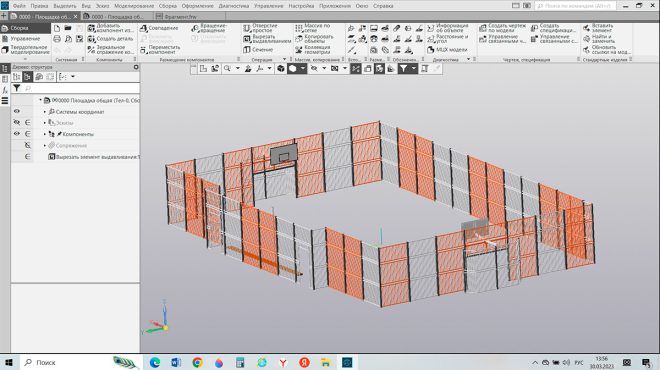Screen dimensions: 660x370
Task: Open the 'Моделирование' menu
Action: [x=134, y=6]
